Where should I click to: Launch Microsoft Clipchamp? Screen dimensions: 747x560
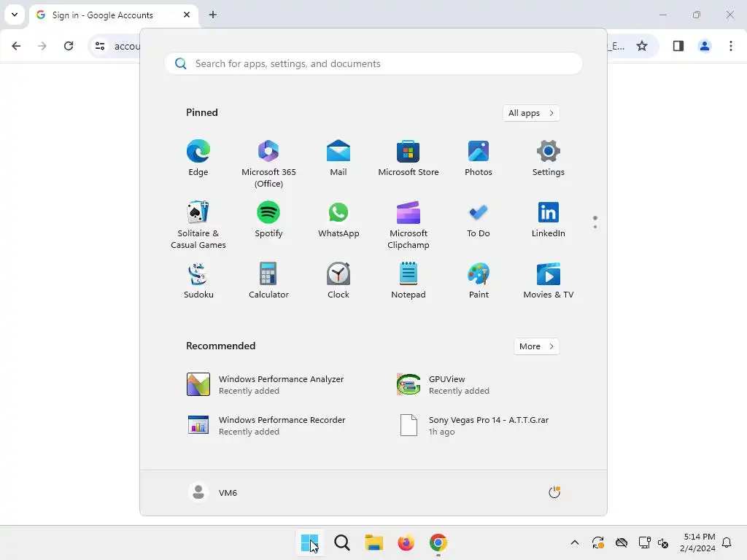[409, 225]
